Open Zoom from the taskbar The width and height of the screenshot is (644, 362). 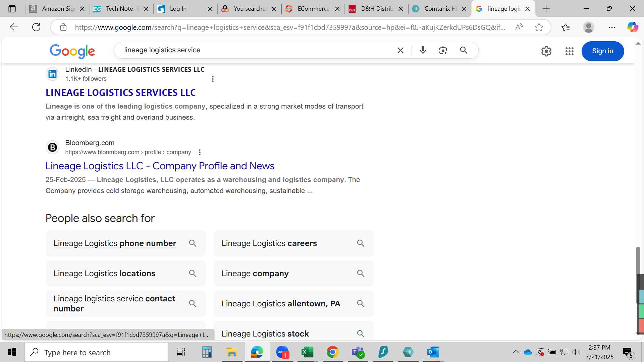[x=282, y=352]
